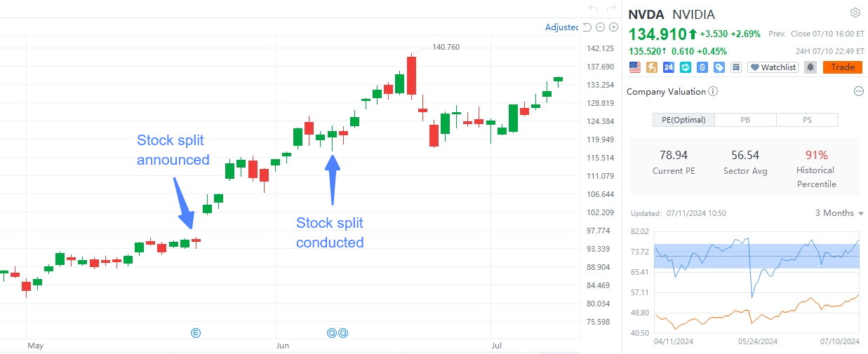This screenshot has width=868, height=354.
Task: Click the blue price tag icon
Action: coord(719,67)
